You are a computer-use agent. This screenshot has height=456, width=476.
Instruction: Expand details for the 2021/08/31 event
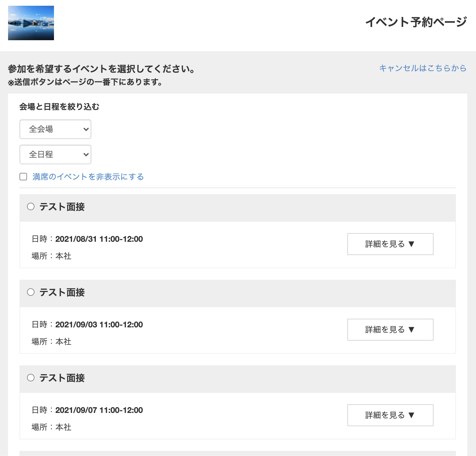pyautogui.click(x=390, y=244)
